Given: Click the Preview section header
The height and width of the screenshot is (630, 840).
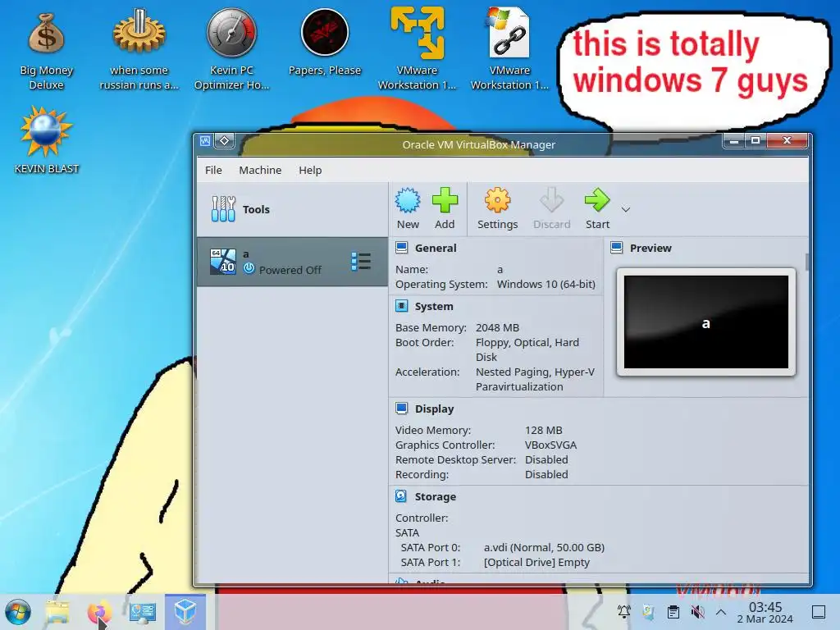Looking at the screenshot, I should pyautogui.click(x=651, y=248).
